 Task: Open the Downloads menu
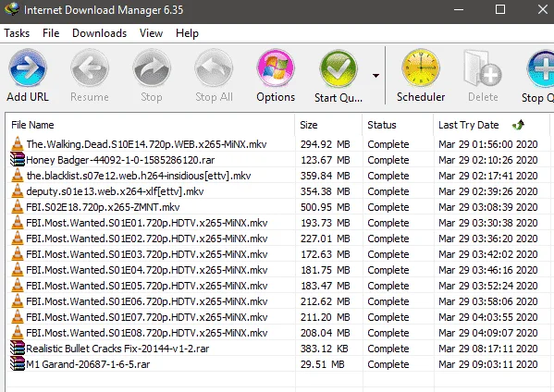pos(99,33)
